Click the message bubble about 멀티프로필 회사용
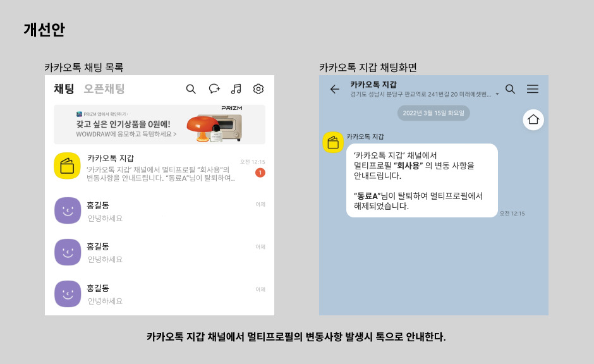Image resolution: width=594 pixels, height=364 pixels. coord(422,181)
